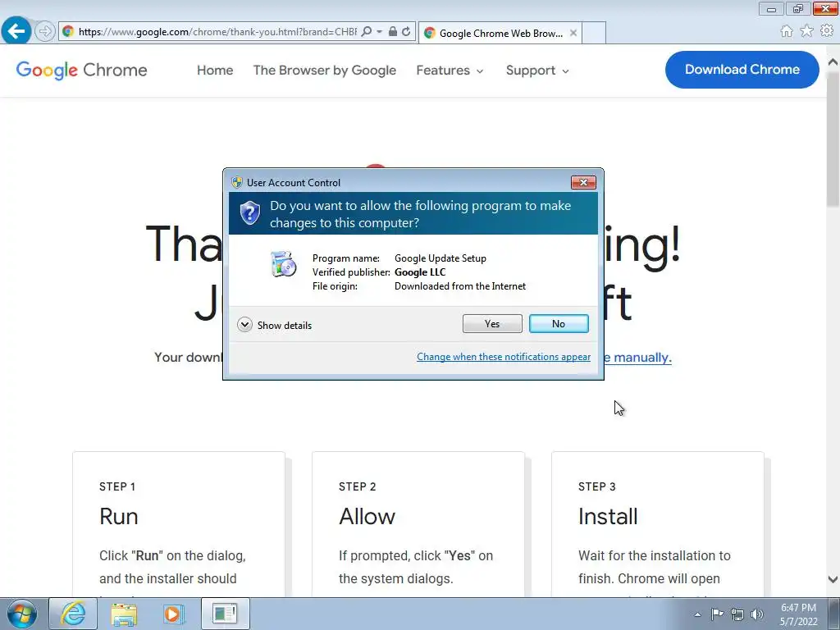Click the blue question shield icon
Screen dimensions: 840x630
click(x=249, y=212)
